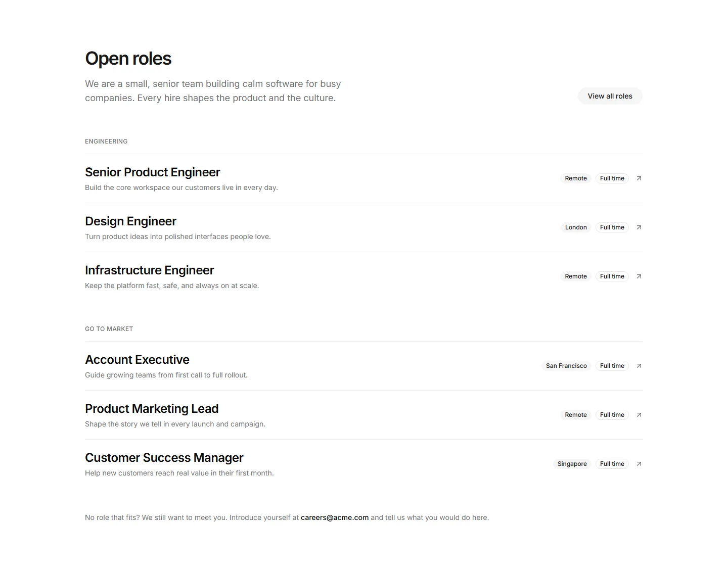The height and width of the screenshot is (571, 728).
Task: Click the Remote tag on Product Marketing Lead
Action: click(x=576, y=415)
